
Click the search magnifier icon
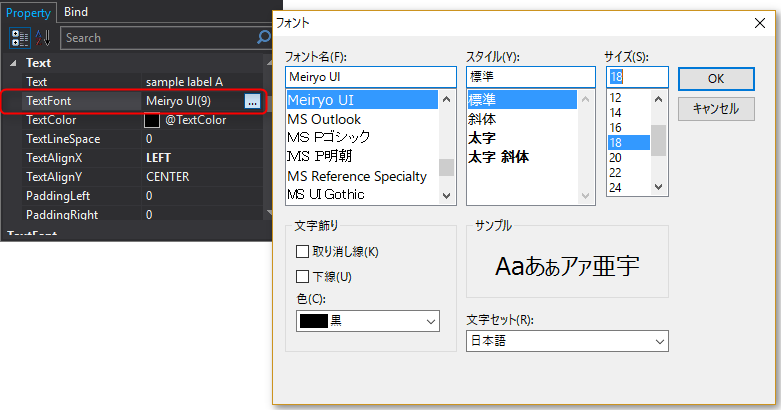coord(264,38)
